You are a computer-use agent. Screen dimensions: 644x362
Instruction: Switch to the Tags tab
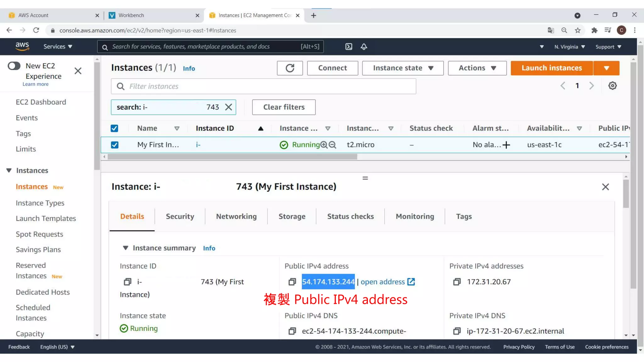(464, 217)
